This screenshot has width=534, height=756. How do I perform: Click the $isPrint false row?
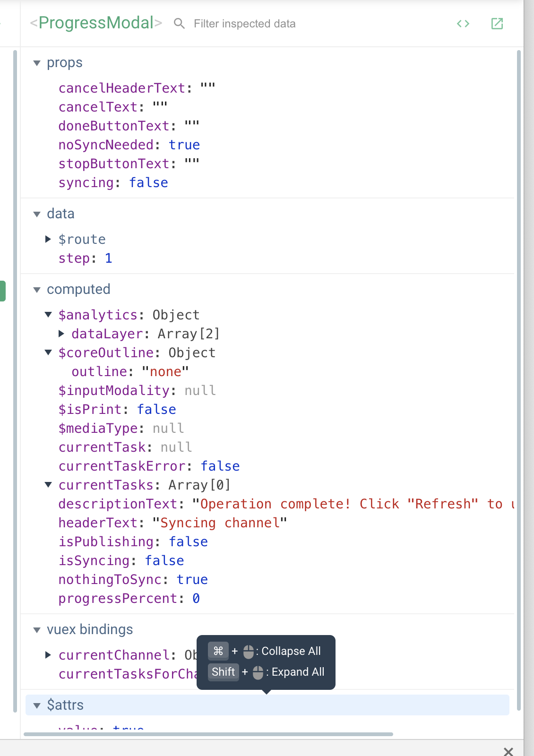[117, 409]
